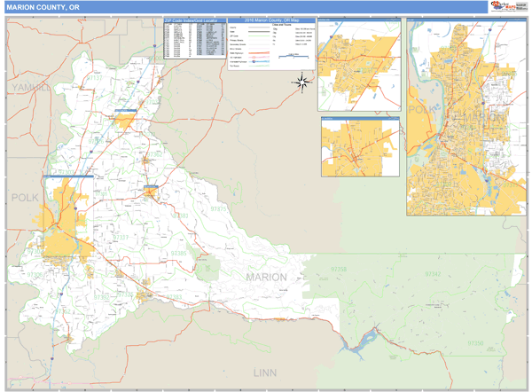Click ZIP code label 97350
The image size is (532, 392).
(475, 343)
